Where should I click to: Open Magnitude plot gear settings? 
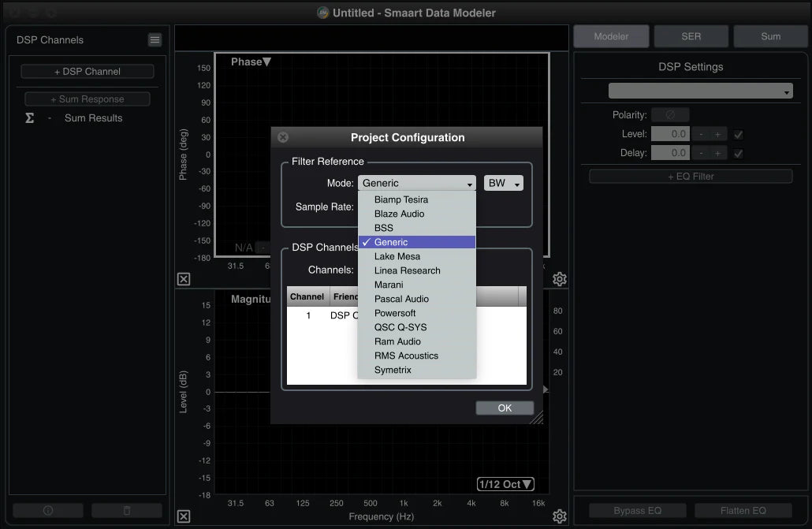(560, 516)
